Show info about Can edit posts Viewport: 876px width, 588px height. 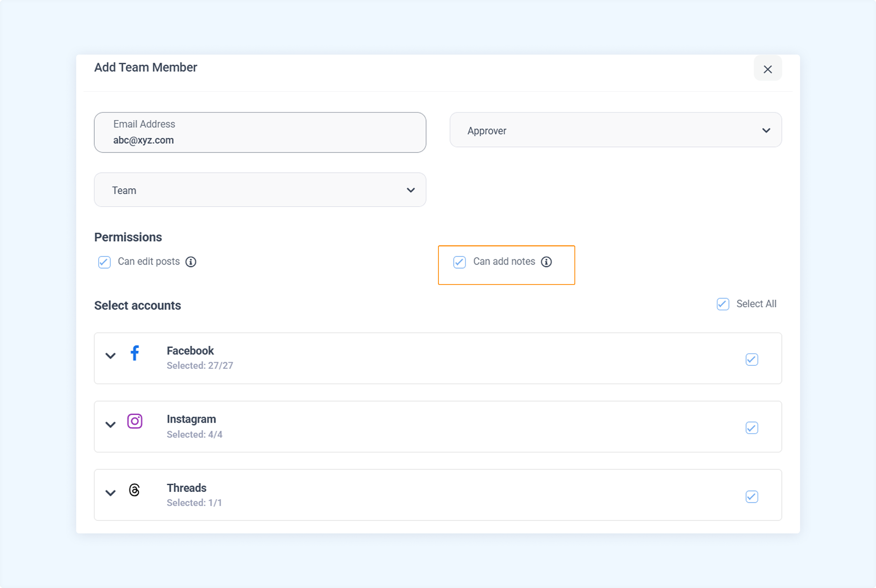pos(191,262)
